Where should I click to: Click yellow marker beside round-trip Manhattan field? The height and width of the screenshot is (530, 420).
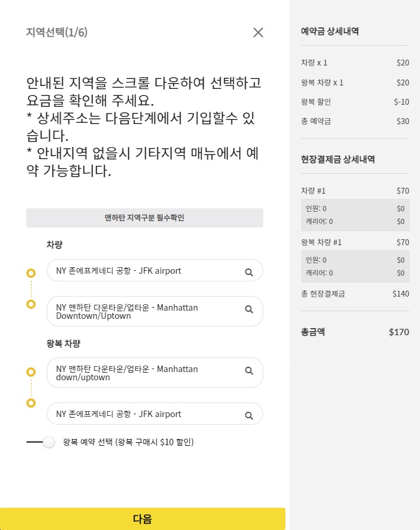(31, 372)
